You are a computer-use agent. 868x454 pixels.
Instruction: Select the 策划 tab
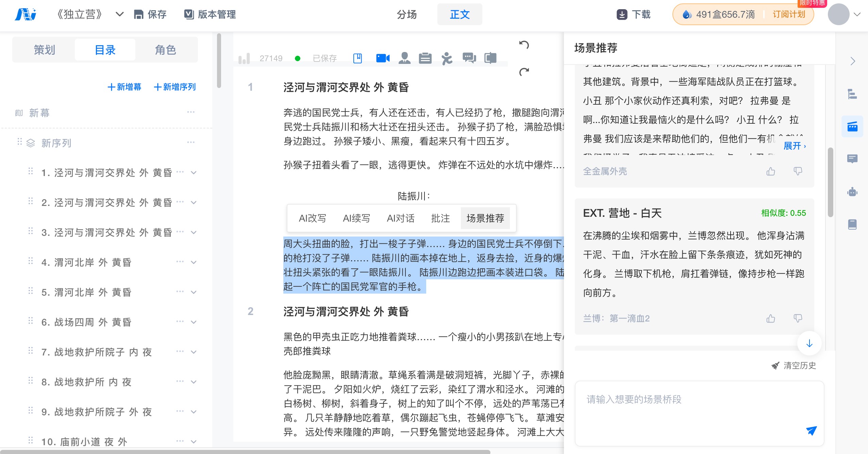(44, 50)
